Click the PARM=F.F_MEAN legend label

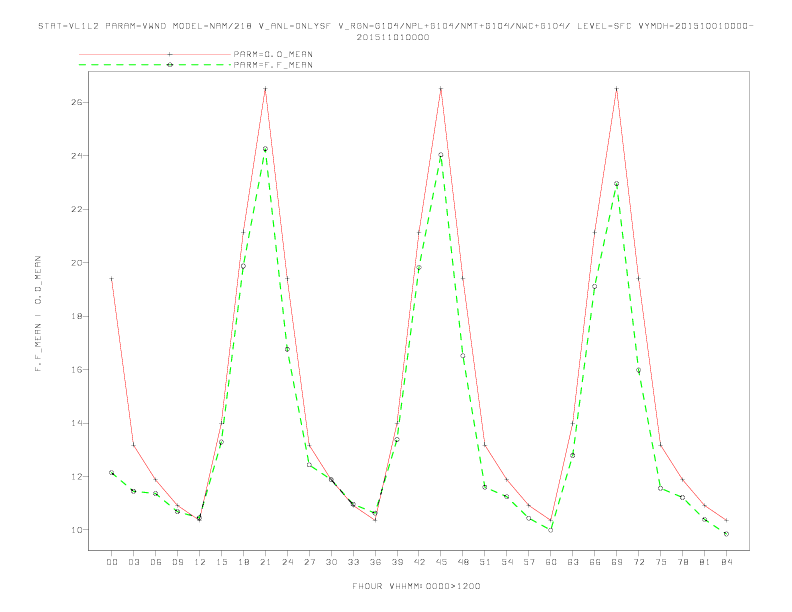pyautogui.click(x=273, y=65)
